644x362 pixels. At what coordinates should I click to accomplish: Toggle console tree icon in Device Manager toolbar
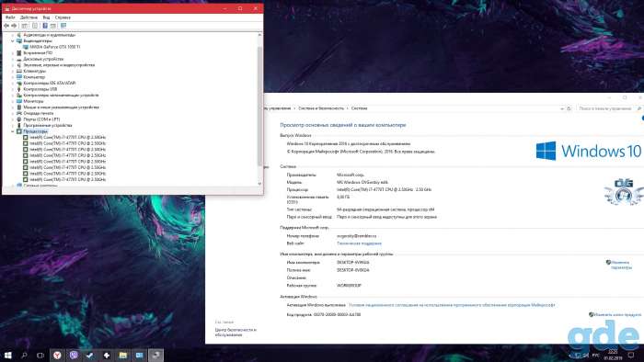[x=25, y=26]
